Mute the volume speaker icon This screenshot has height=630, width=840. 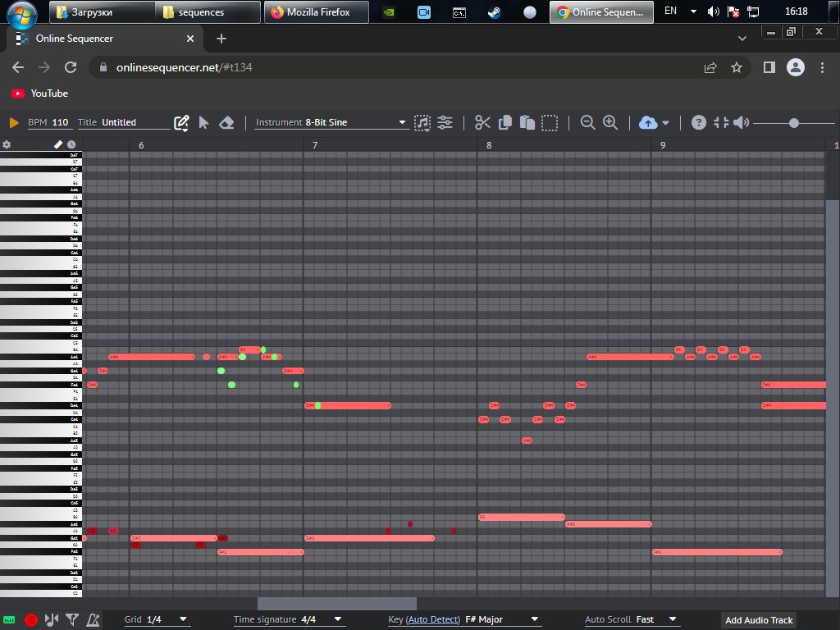(x=741, y=123)
